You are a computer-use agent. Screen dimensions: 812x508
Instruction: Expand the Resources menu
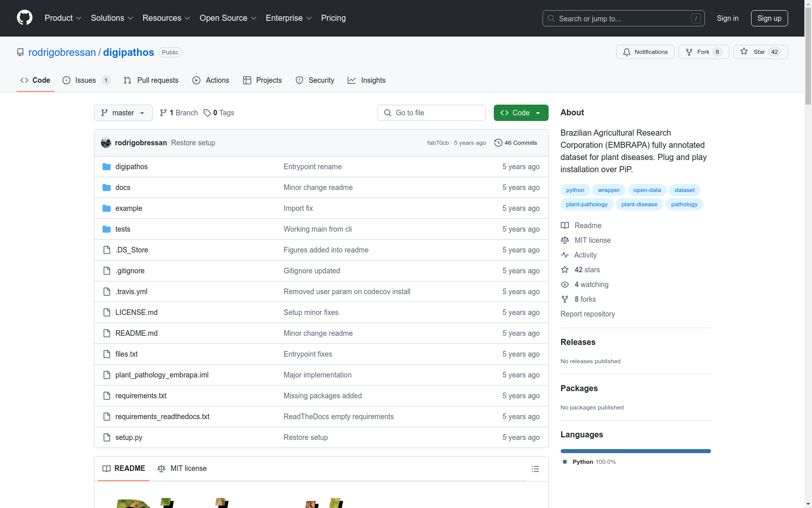pos(166,18)
